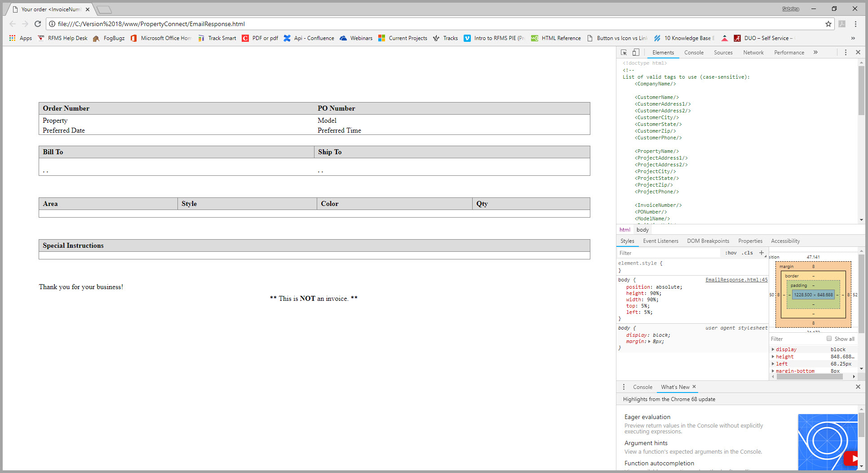Expand the margin shorthand property triangle
Image resolution: width=868 pixels, height=473 pixels.
pos(649,342)
